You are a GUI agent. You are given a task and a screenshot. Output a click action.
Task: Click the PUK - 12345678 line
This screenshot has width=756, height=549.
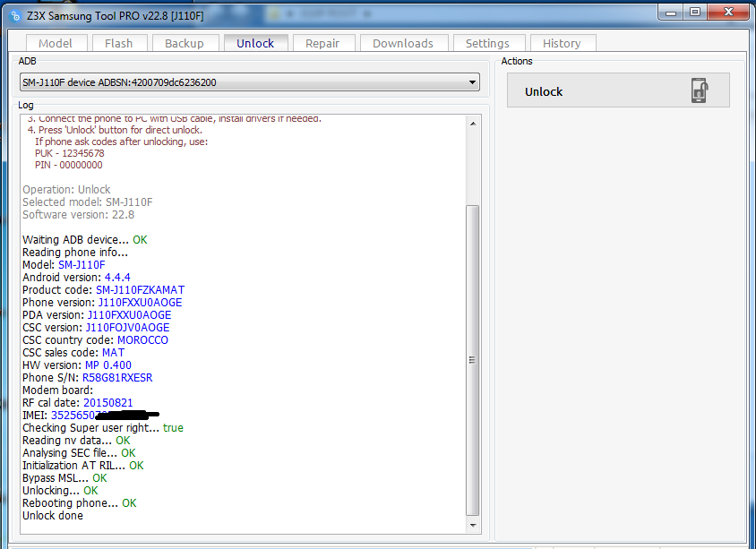click(x=70, y=153)
